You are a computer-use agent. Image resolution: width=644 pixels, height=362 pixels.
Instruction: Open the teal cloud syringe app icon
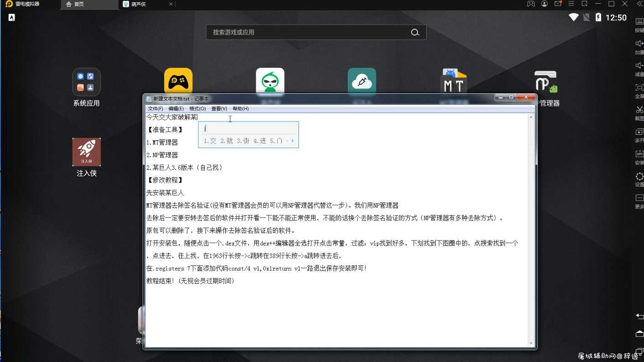coord(362,81)
